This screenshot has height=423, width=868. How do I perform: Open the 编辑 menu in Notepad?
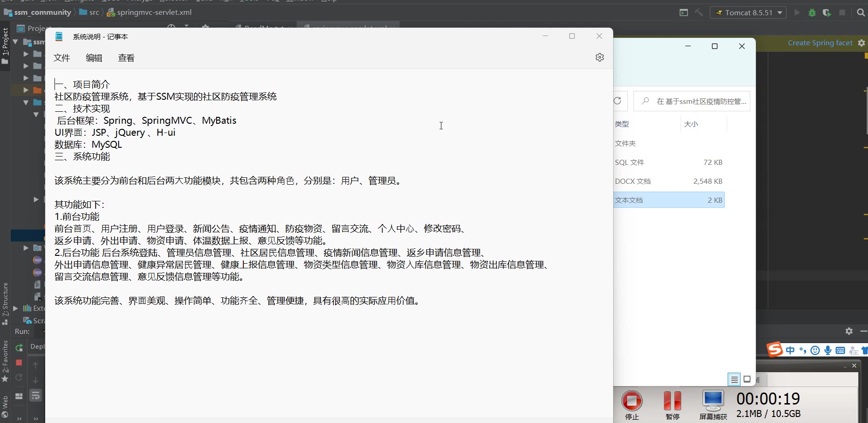(94, 58)
